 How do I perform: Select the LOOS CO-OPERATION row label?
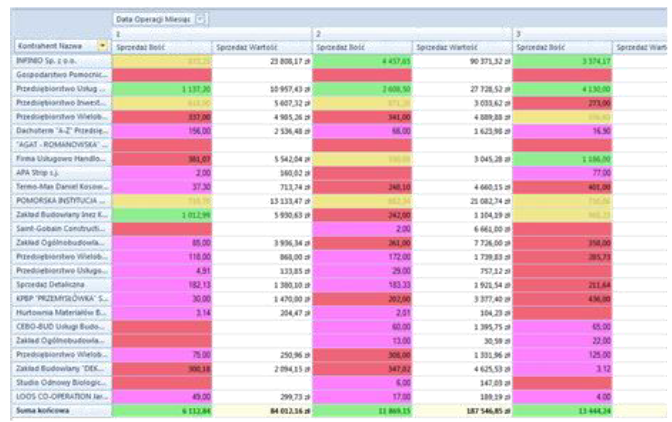tap(60, 396)
